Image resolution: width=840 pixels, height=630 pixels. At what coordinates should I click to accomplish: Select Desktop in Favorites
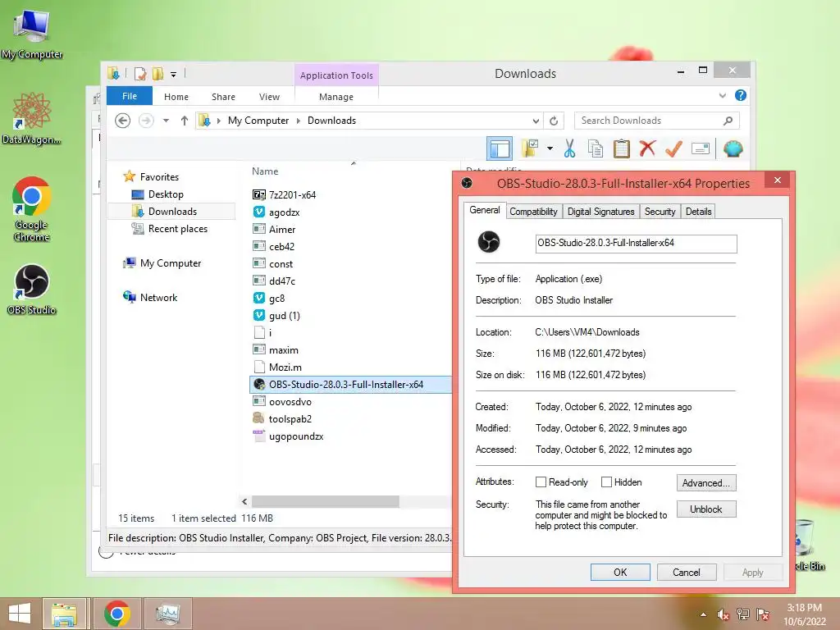[166, 194]
